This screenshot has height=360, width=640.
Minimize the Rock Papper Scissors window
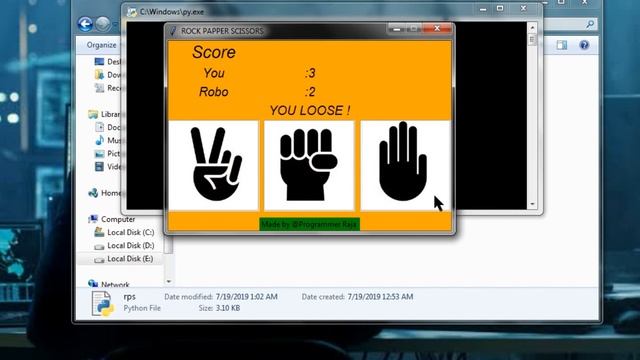(396, 29)
